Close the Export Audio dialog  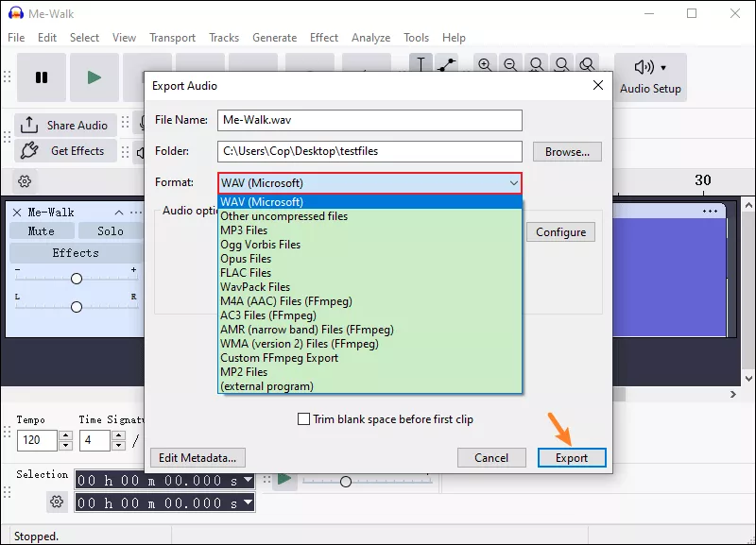pyautogui.click(x=598, y=85)
